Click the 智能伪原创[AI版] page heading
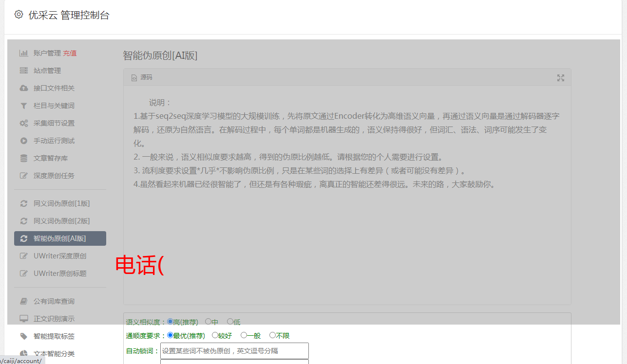The width and height of the screenshot is (627, 364). (160, 55)
